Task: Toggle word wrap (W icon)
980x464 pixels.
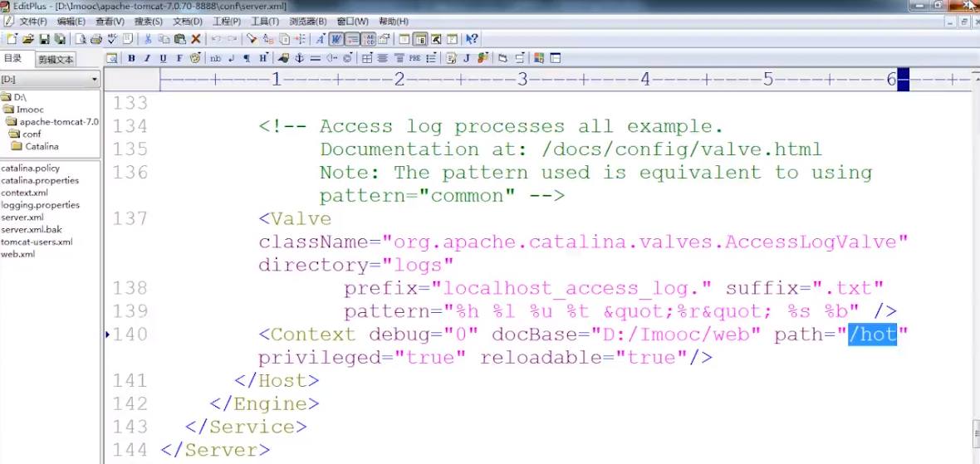Action: 336,39
